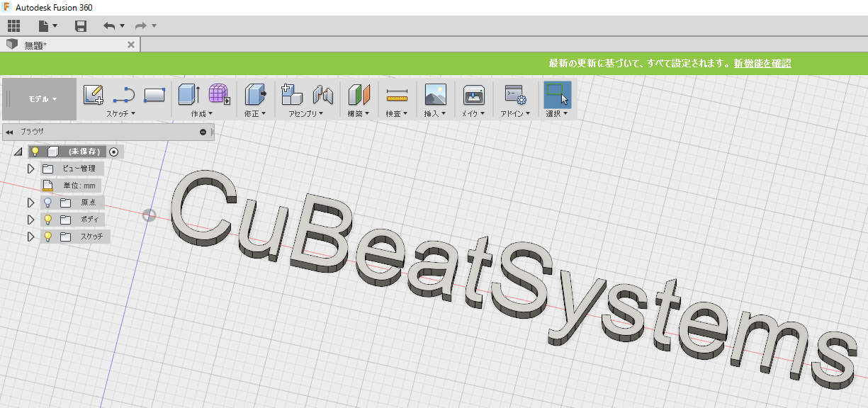Hide the ボディ folder lightbulb

pyautogui.click(x=48, y=220)
